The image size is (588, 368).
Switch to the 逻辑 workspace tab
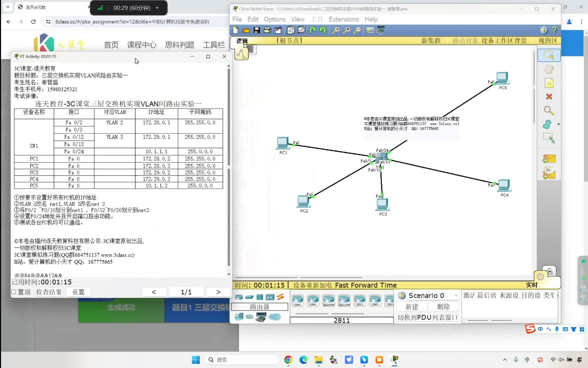(242, 41)
